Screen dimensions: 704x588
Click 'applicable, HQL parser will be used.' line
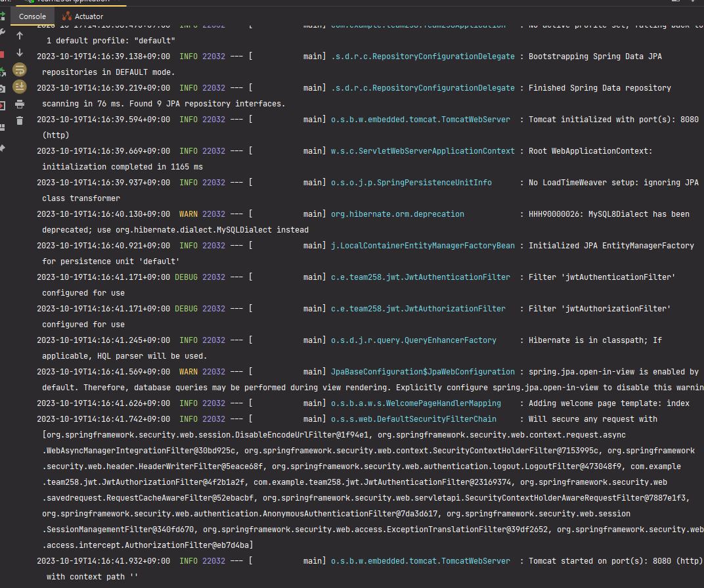pyautogui.click(x=124, y=356)
